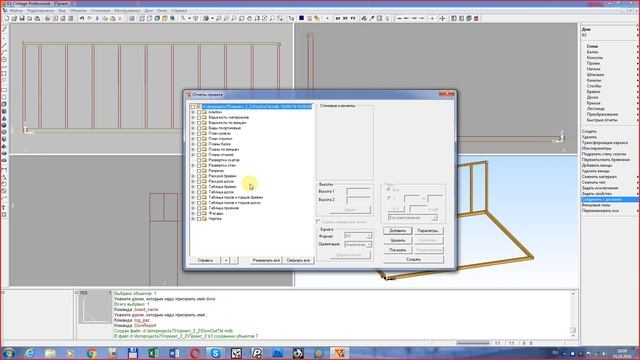Click the Добавить button
The image size is (640, 360).
pyautogui.click(x=398, y=231)
